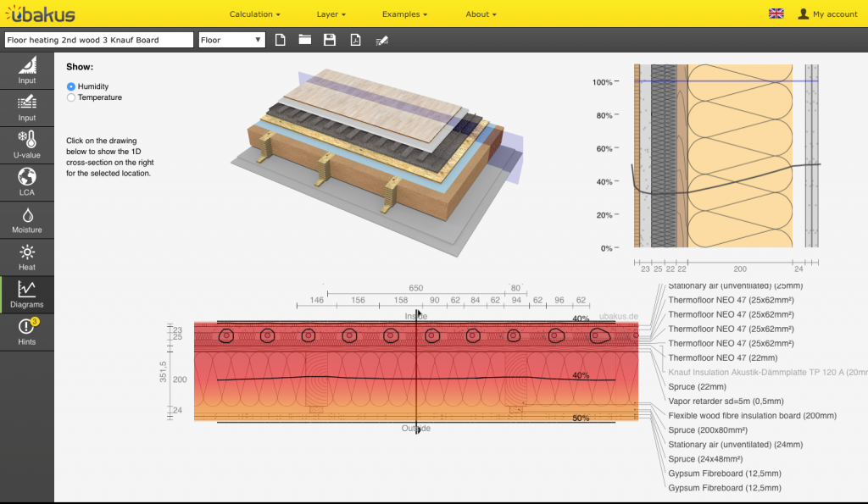
Task: Expand the Floor component type dropdown
Action: pyautogui.click(x=231, y=40)
